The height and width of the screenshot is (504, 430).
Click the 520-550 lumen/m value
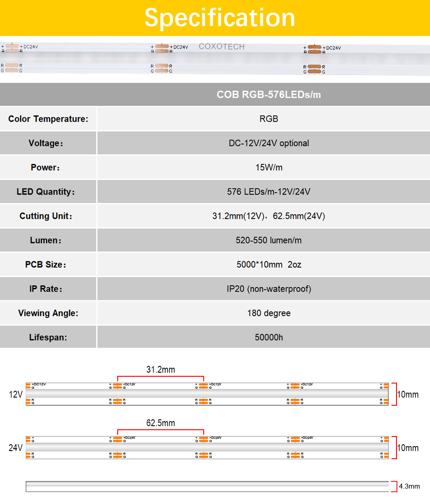[268, 240]
